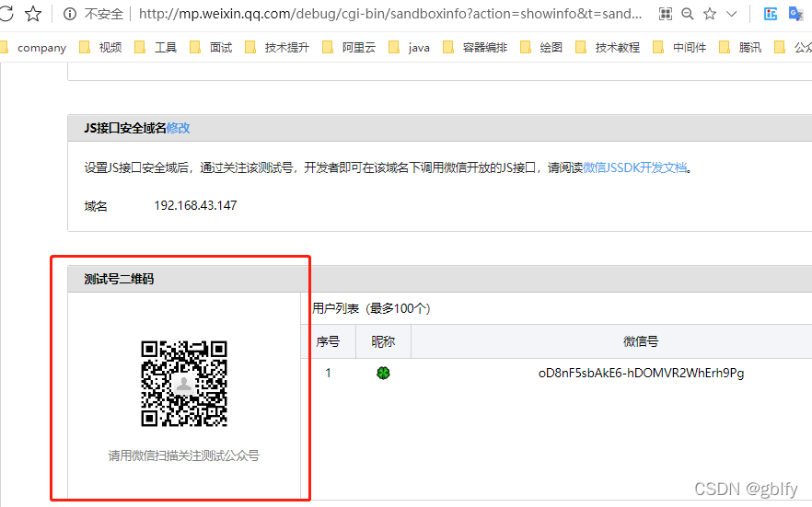Click the 序号 column header
The width and height of the screenshot is (812, 507).
pyautogui.click(x=328, y=341)
